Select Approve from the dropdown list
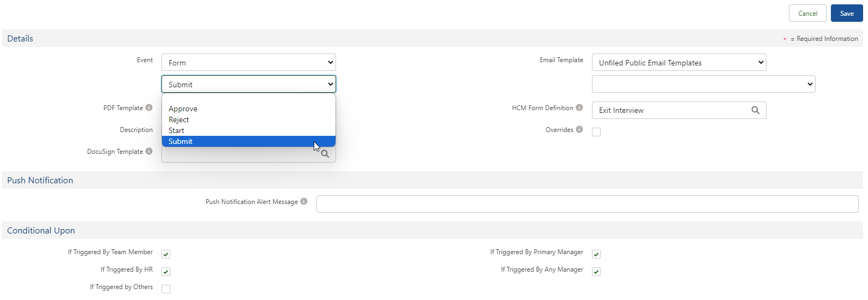This screenshot has height=300, width=868. [183, 109]
